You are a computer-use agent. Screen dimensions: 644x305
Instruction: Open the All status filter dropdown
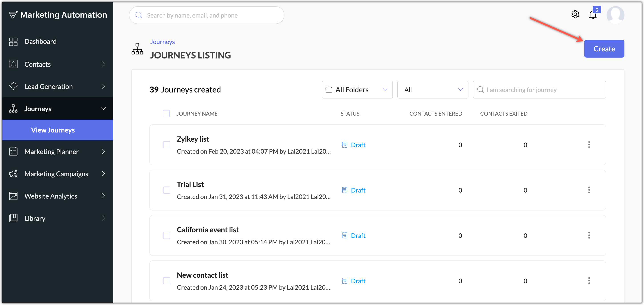(x=432, y=90)
